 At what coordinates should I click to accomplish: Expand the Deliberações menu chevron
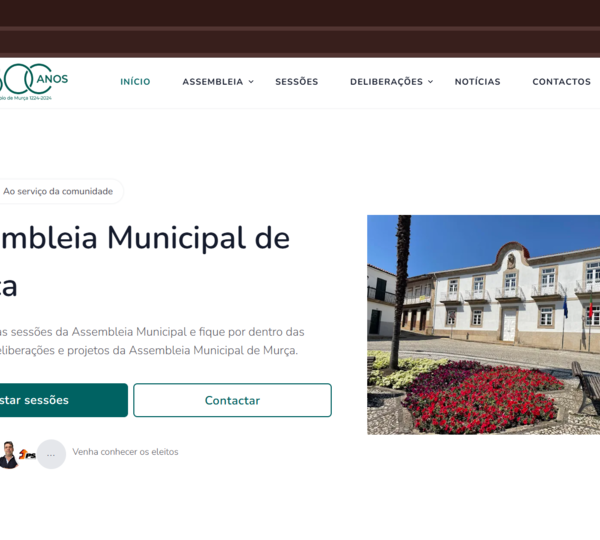[430, 82]
